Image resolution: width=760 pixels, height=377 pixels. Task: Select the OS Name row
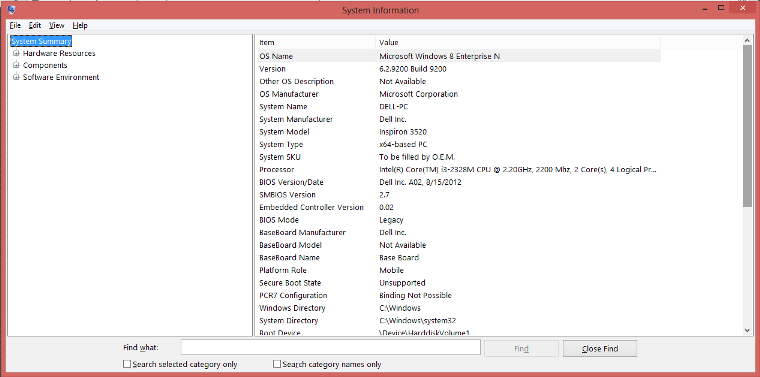pyautogui.click(x=458, y=56)
